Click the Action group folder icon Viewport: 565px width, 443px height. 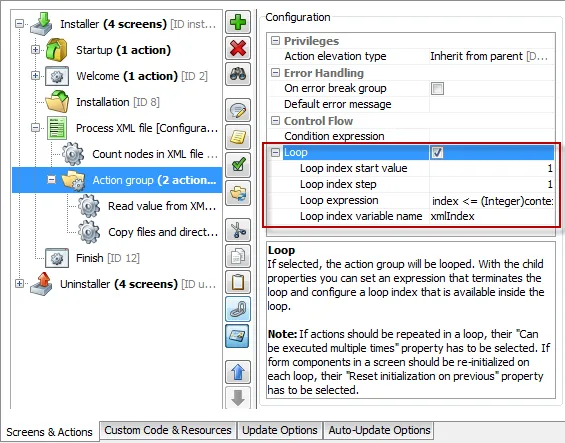73,180
